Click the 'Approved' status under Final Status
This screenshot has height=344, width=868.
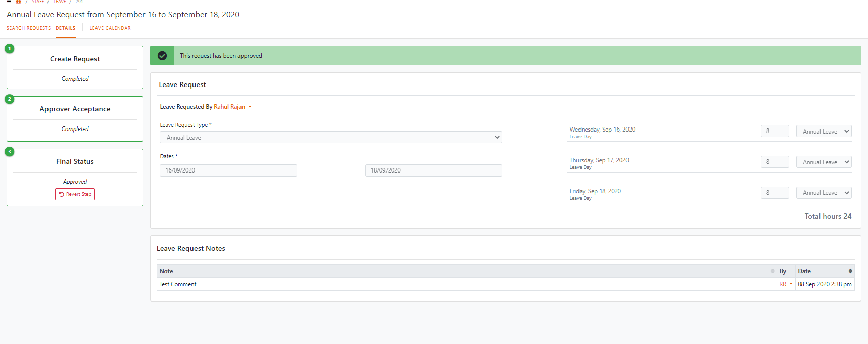click(75, 182)
